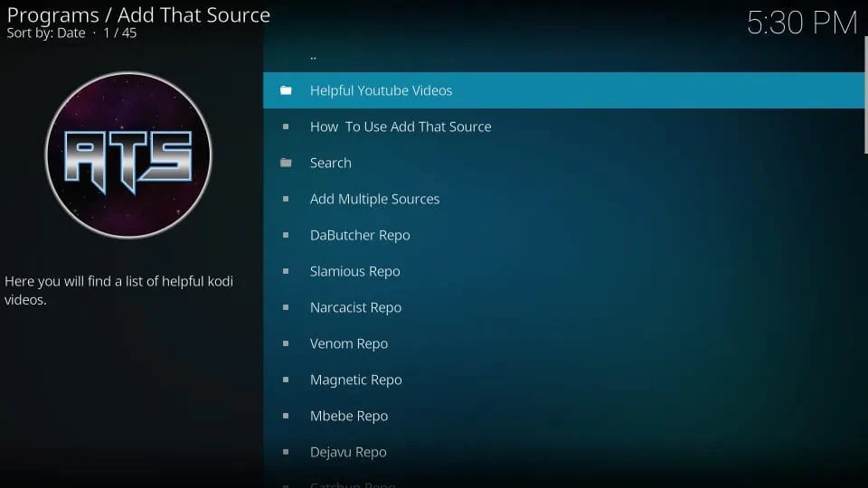Click the bullet icon beside Dejavu Repo
This screenshot has height=488, width=868.
point(286,452)
